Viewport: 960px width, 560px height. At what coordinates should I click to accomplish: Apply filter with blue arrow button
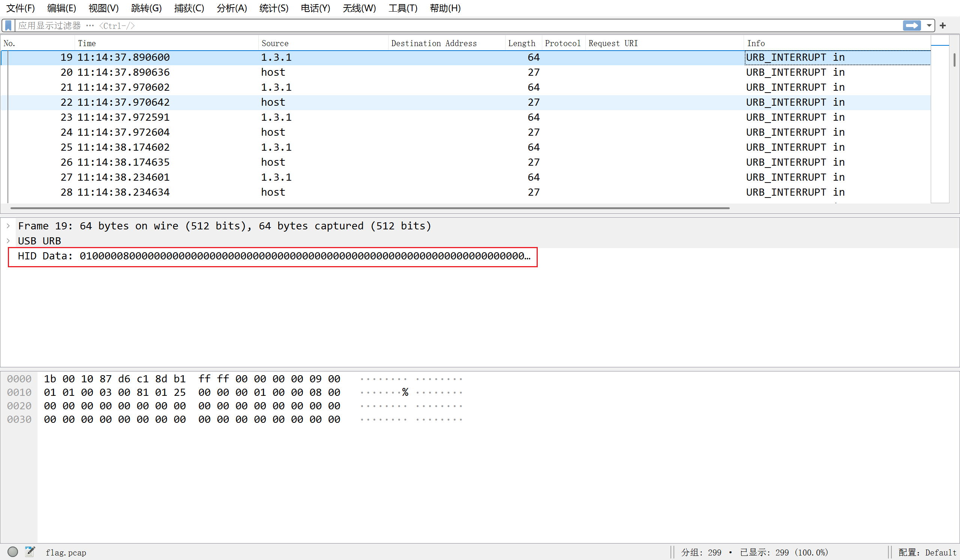(912, 25)
